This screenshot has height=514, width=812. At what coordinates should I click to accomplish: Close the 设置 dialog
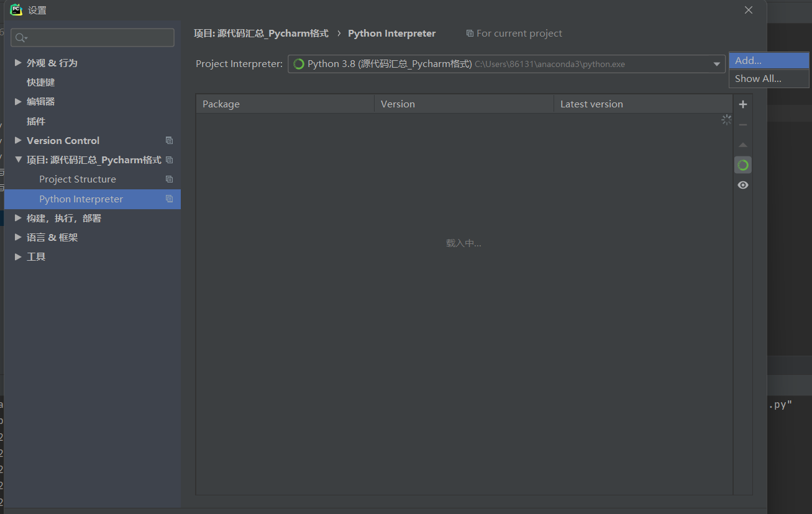point(749,10)
